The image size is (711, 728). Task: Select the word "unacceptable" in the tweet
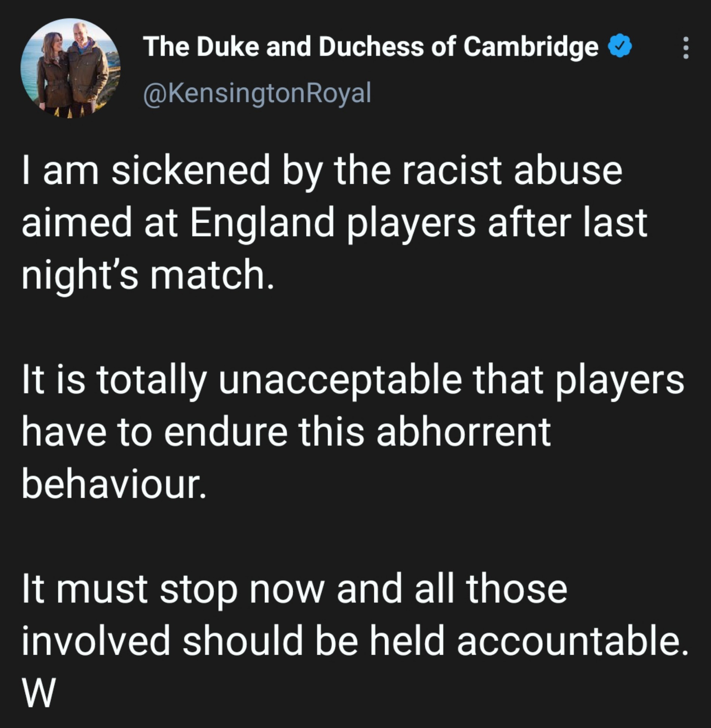340,380
